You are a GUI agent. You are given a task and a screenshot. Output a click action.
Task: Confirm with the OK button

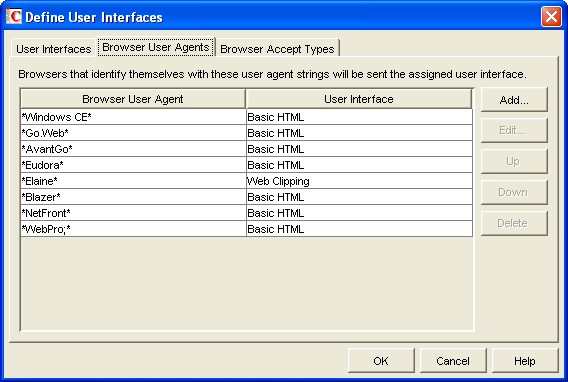(381, 361)
